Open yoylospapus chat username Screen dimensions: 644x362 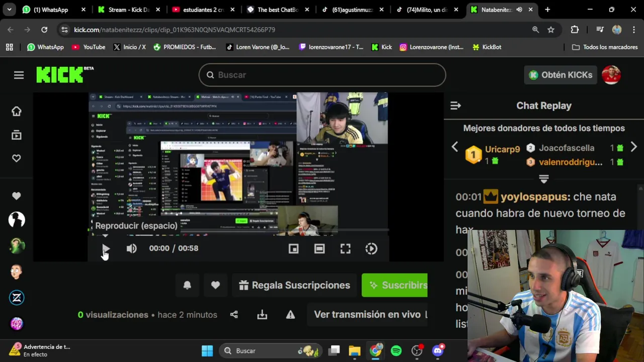534,197
